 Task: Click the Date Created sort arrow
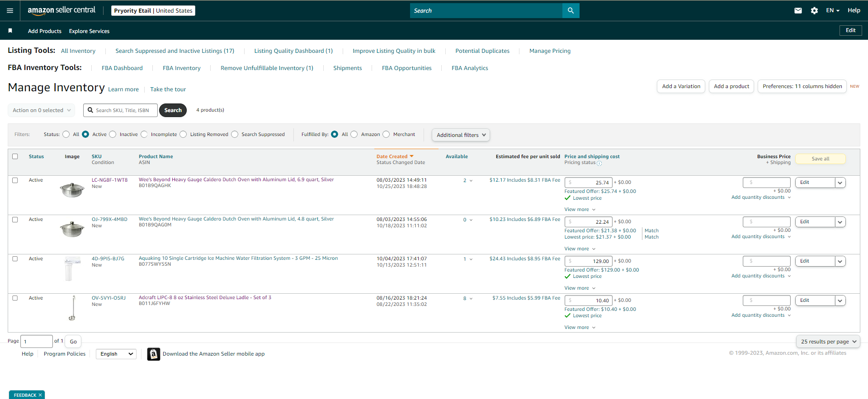click(x=411, y=156)
